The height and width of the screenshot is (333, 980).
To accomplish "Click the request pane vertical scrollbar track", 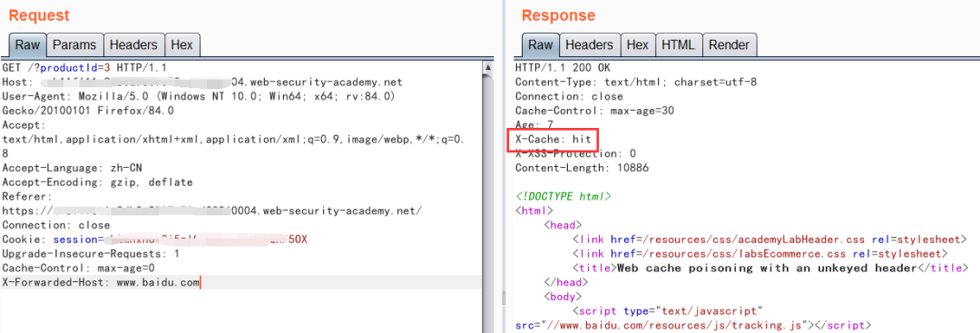I will click(x=488, y=200).
